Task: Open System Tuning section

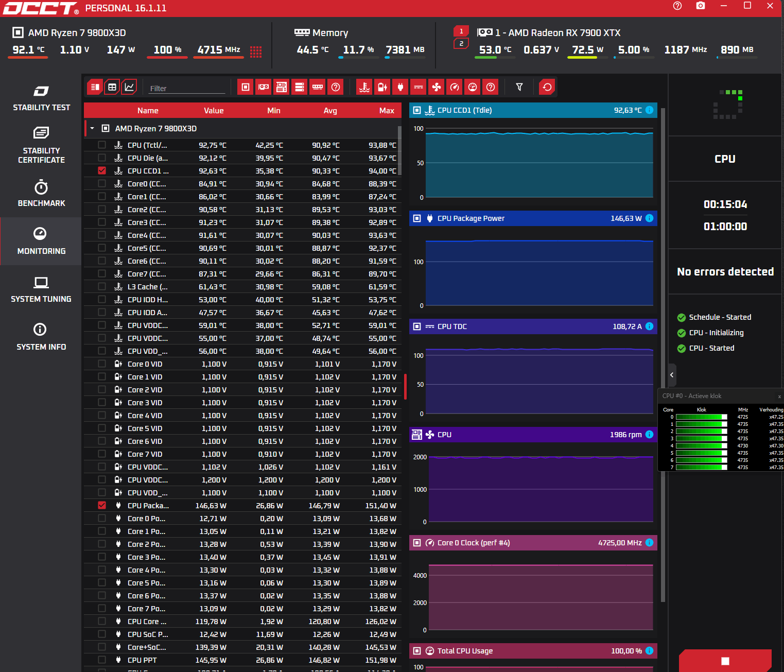Action: tap(41, 289)
